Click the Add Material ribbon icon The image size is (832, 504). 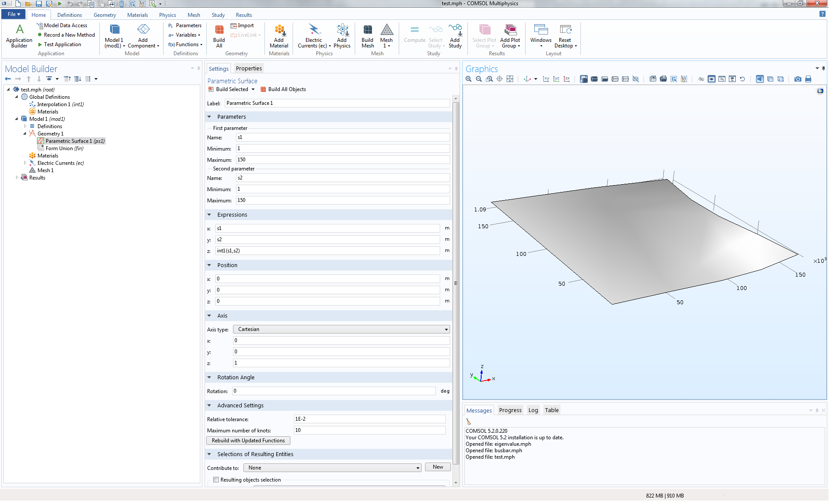279,36
